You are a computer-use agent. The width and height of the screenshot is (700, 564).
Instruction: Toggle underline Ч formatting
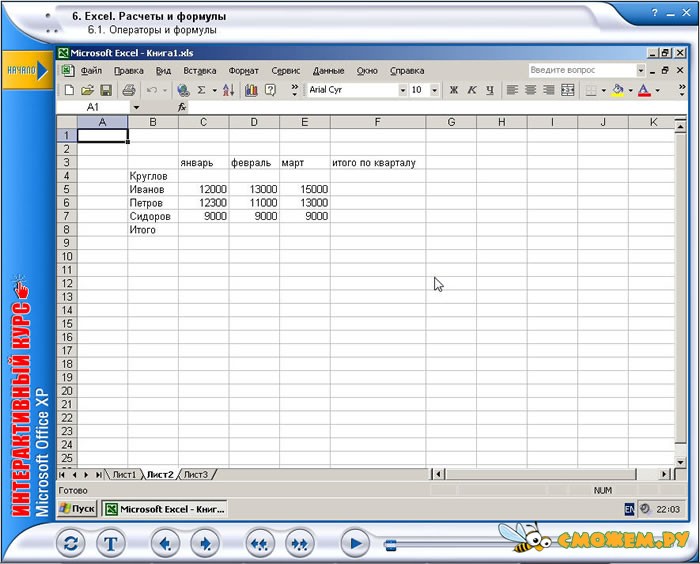(490, 90)
